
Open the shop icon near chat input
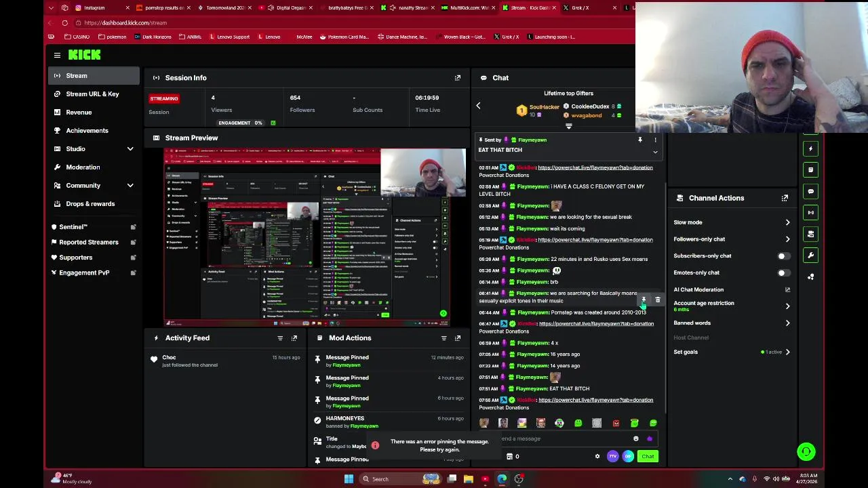(509, 456)
